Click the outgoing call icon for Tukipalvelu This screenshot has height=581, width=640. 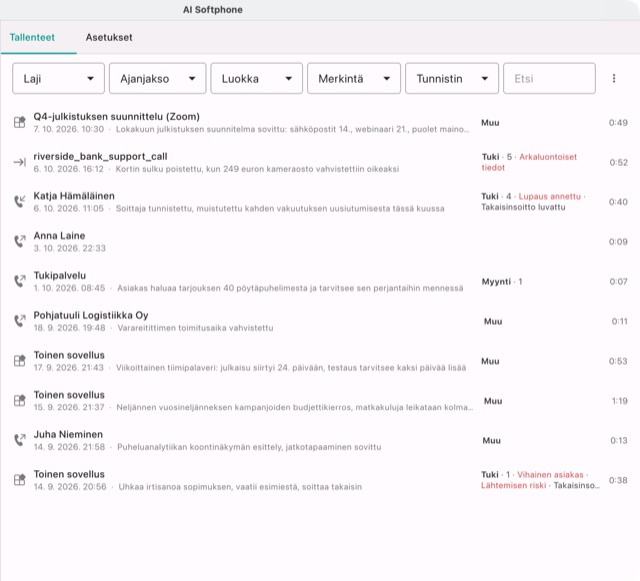tap(20, 281)
